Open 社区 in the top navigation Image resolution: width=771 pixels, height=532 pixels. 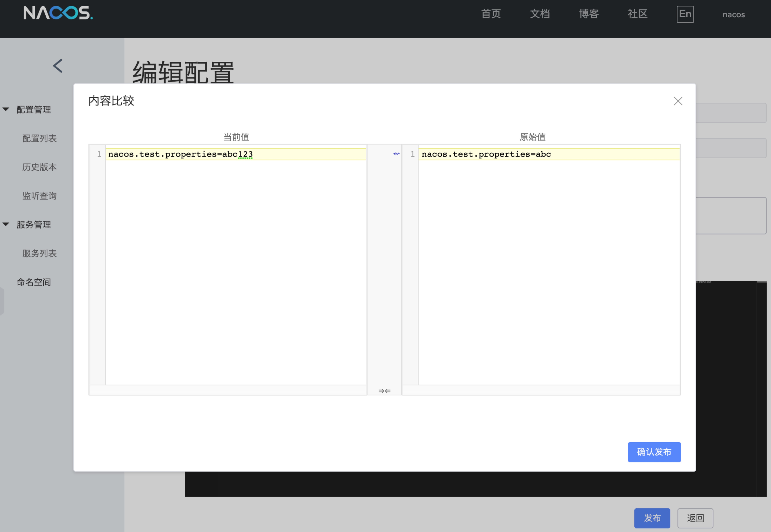click(x=637, y=14)
